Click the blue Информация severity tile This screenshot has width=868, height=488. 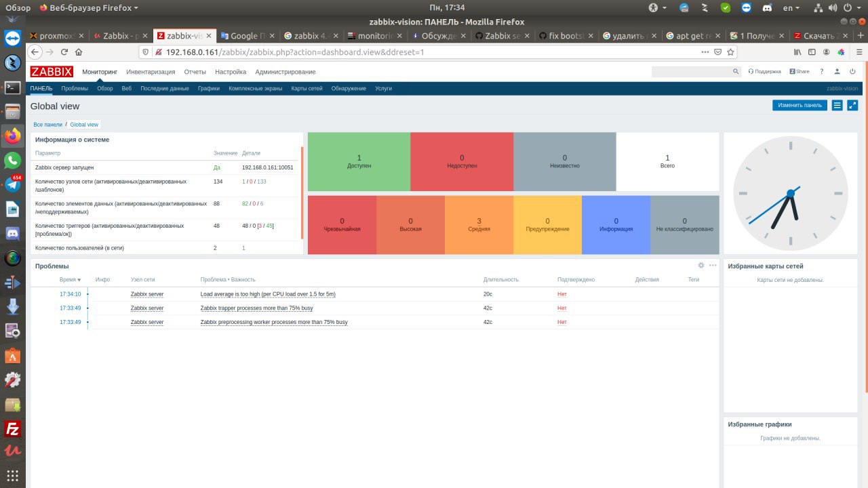(616, 225)
